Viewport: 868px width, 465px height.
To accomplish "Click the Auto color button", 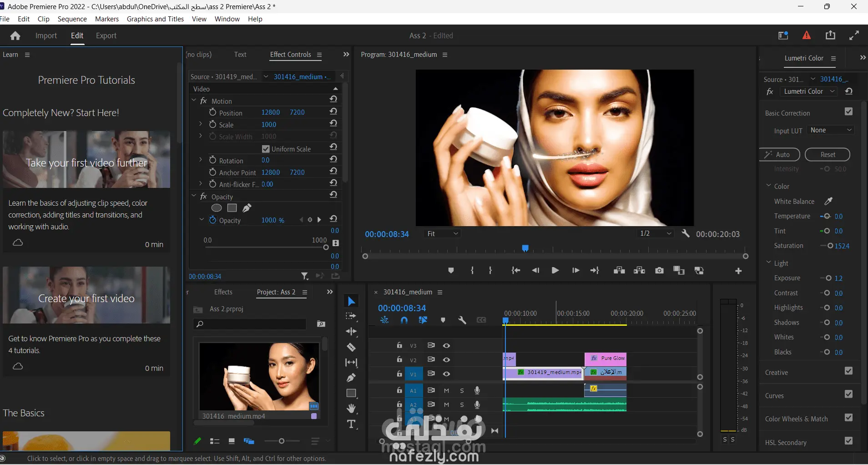I will tap(780, 155).
